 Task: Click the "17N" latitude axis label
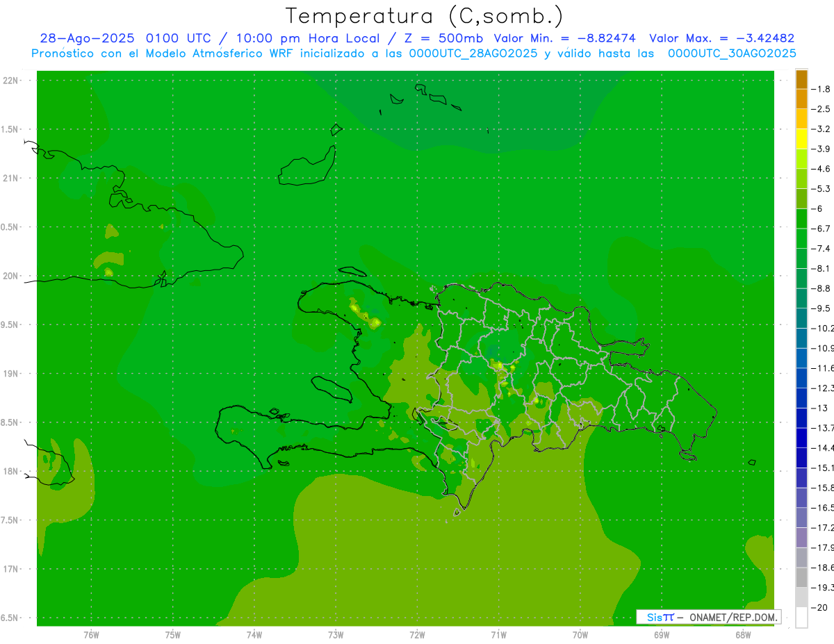tap(11, 568)
